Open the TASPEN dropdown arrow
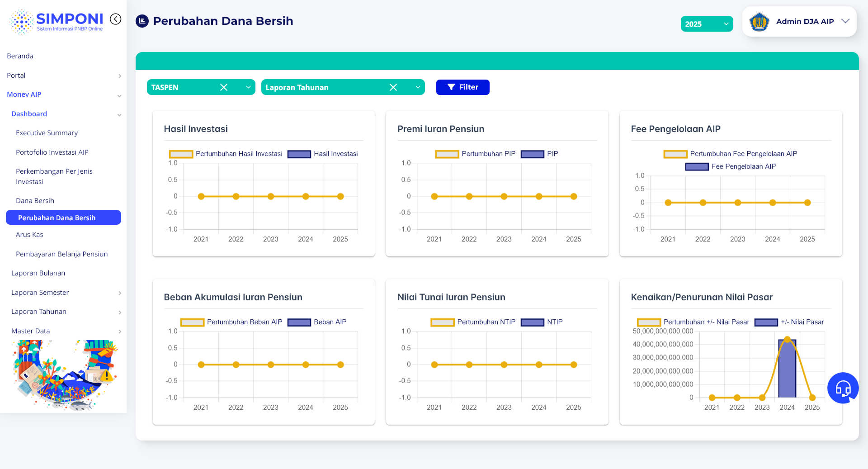 click(x=248, y=87)
